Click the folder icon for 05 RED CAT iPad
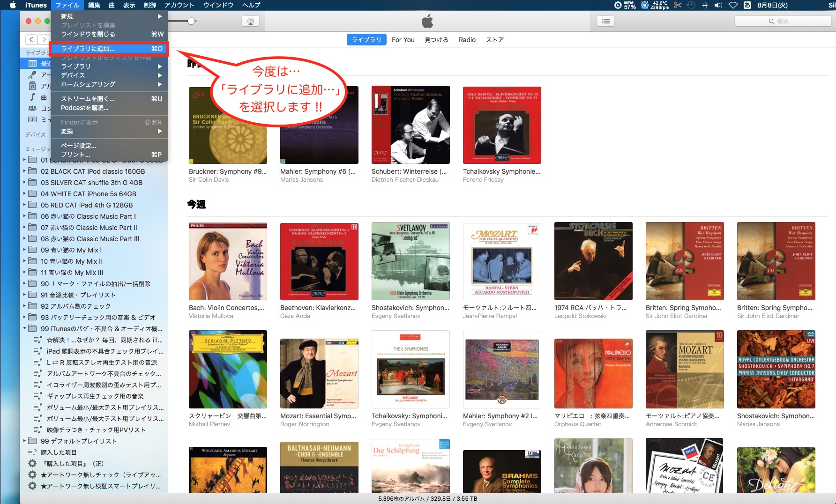Image resolution: width=836 pixels, height=504 pixels. point(32,205)
